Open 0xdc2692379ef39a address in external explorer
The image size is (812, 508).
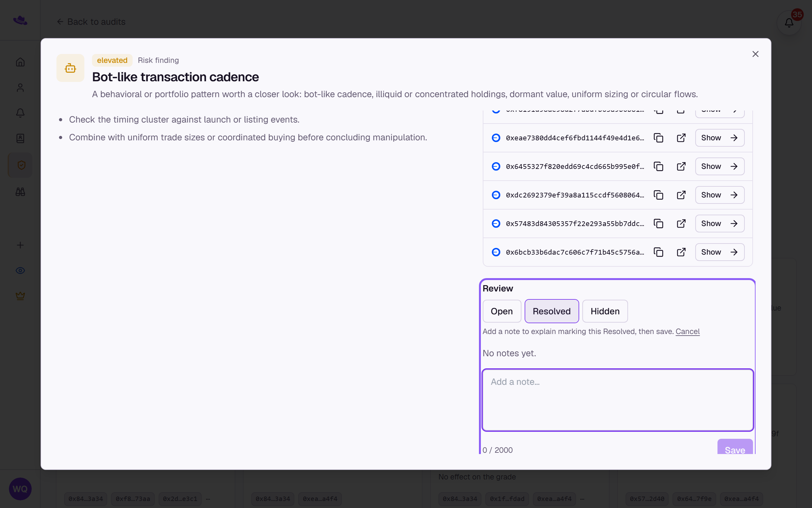pyautogui.click(x=681, y=195)
